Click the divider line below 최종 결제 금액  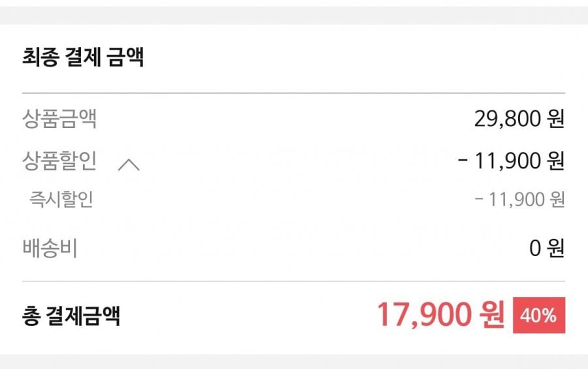(x=294, y=93)
